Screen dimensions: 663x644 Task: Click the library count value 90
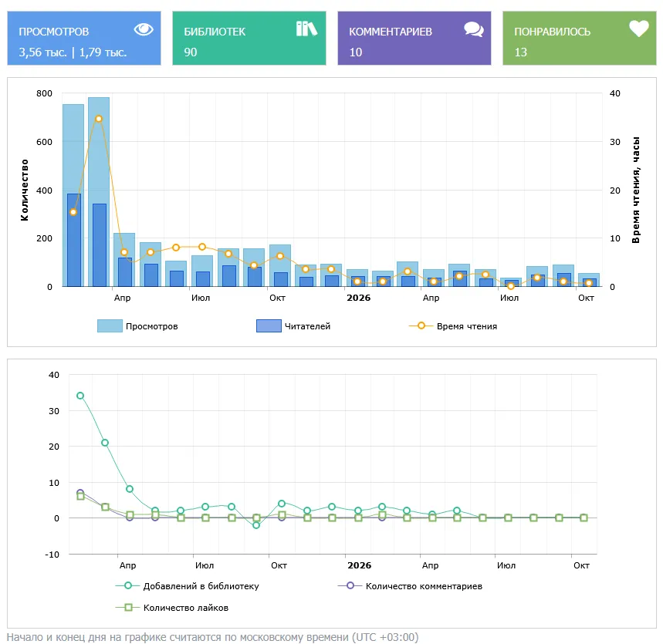191,52
